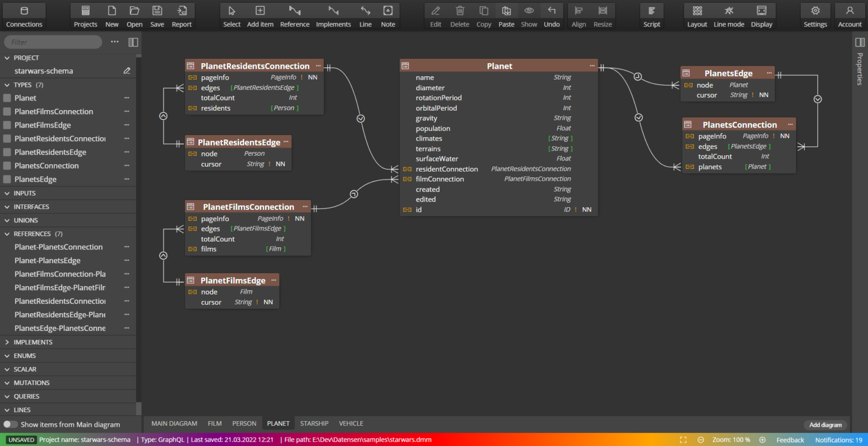Open the Feedback link in status bar
868x446 pixels.
coord(789,439)
